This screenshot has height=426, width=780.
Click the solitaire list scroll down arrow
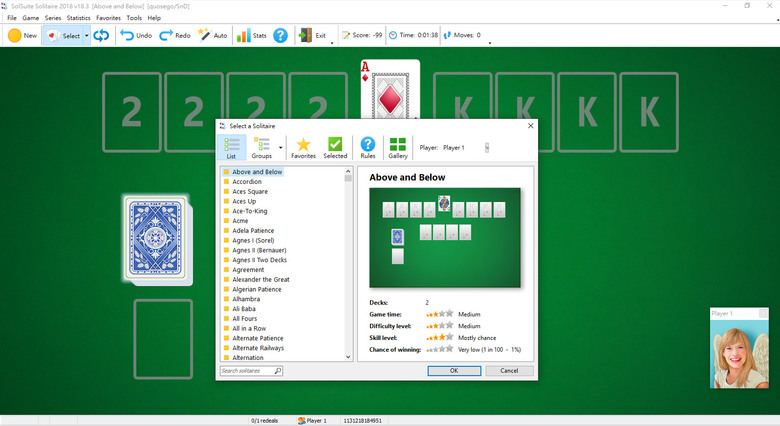coord(348,357)
